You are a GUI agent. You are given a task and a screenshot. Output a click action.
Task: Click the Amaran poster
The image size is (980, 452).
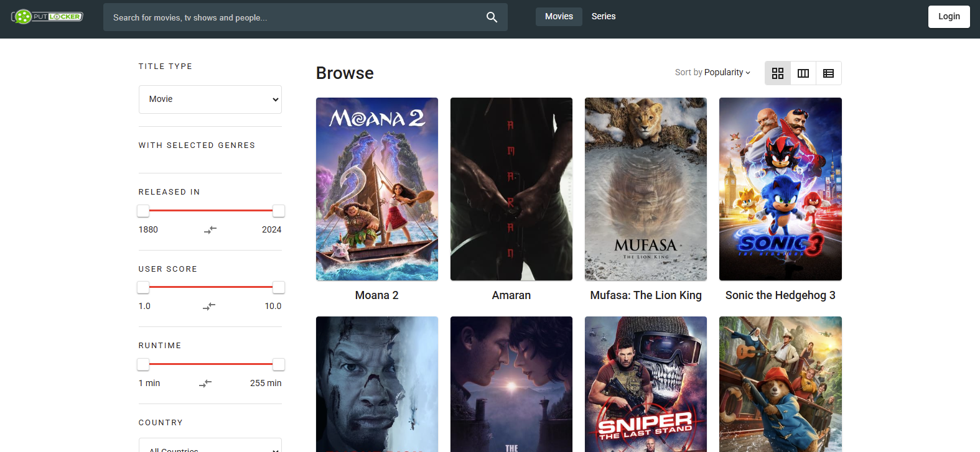pyautogui.click(x=511, y=189)
